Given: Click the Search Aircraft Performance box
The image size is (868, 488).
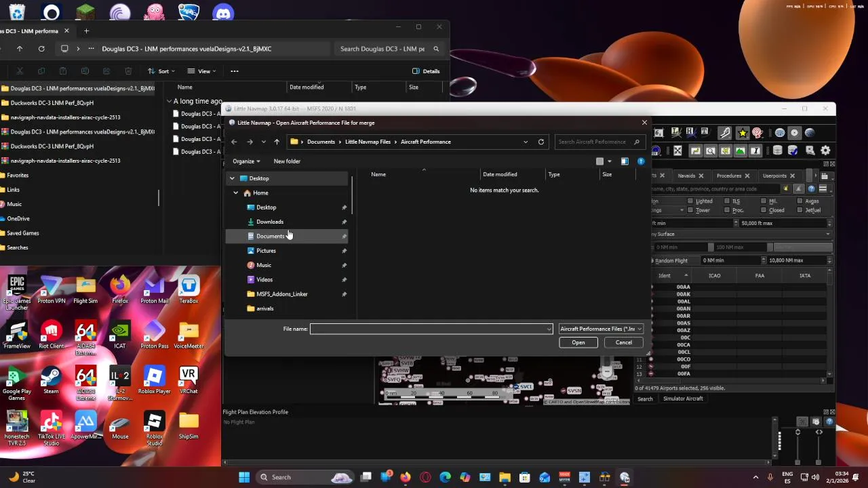Looking at the screenshot, I should [x=599, y=142].
